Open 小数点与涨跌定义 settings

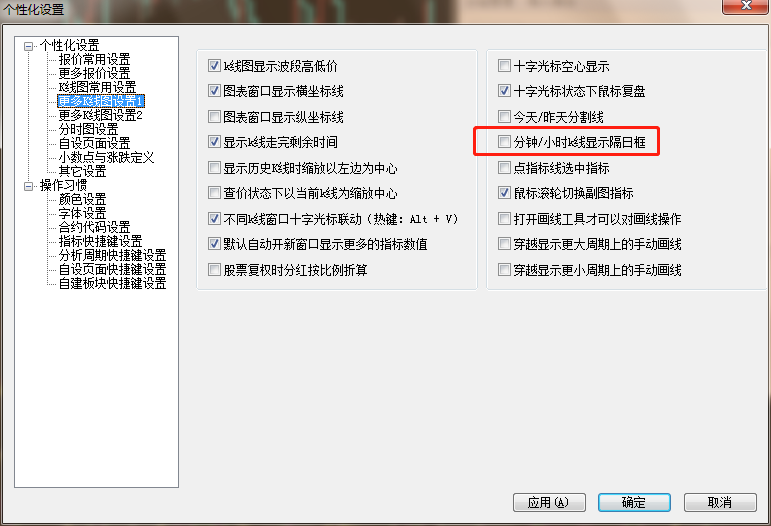coord(106,157)
